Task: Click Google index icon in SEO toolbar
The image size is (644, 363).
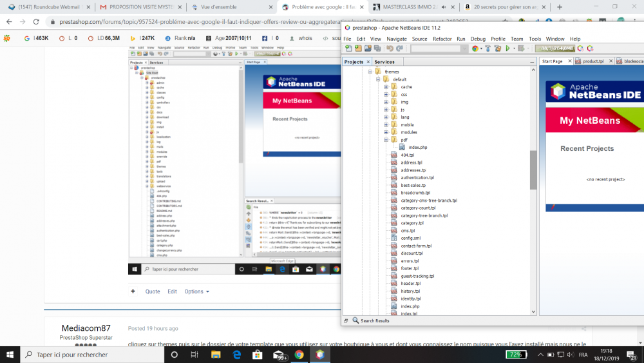Action: (26, 38)
